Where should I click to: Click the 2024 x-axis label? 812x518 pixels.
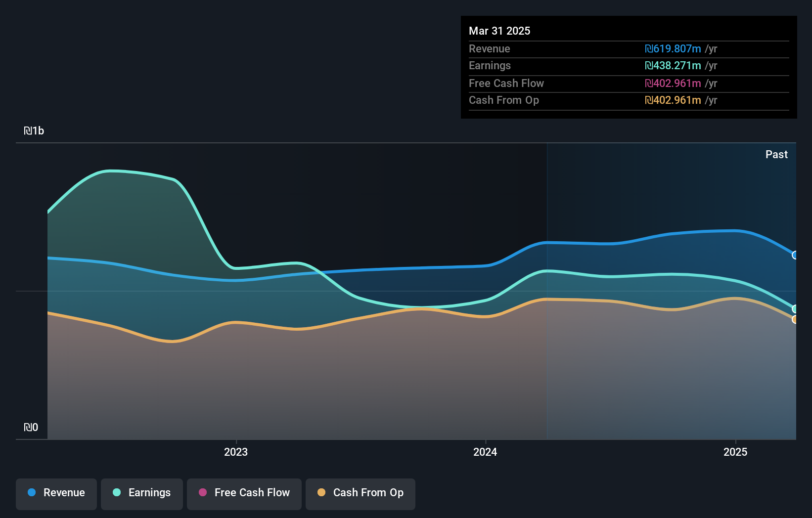[485, 452]
